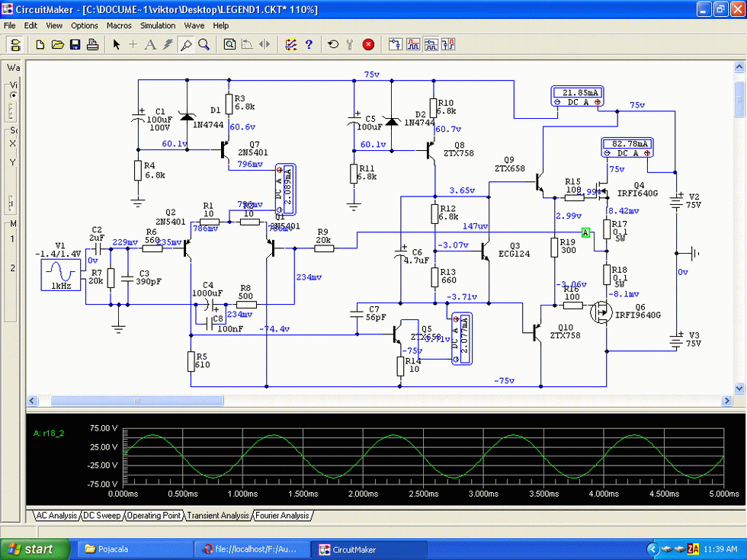
Task: Open the Edit menu
Action: (x=30, y=26)
